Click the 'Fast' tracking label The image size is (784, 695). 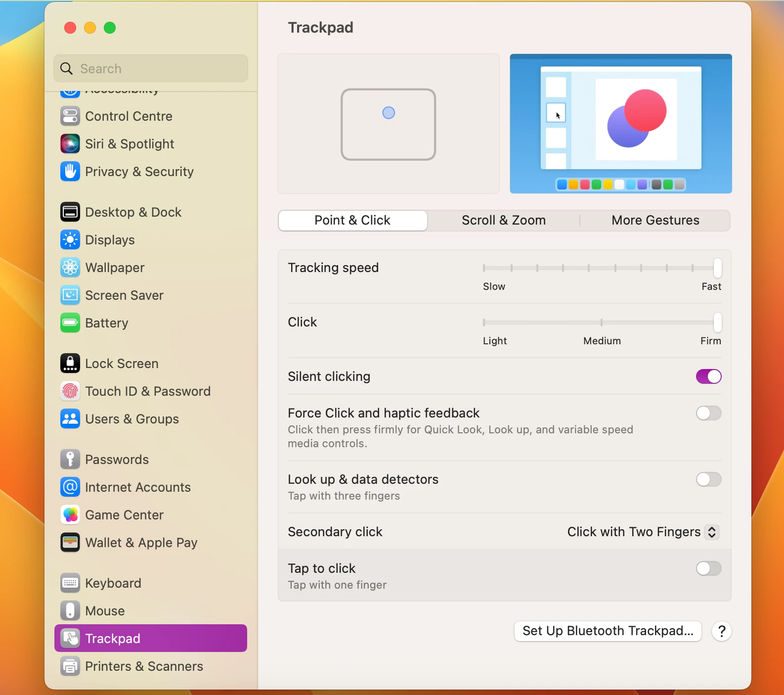[x=711, y=286]
